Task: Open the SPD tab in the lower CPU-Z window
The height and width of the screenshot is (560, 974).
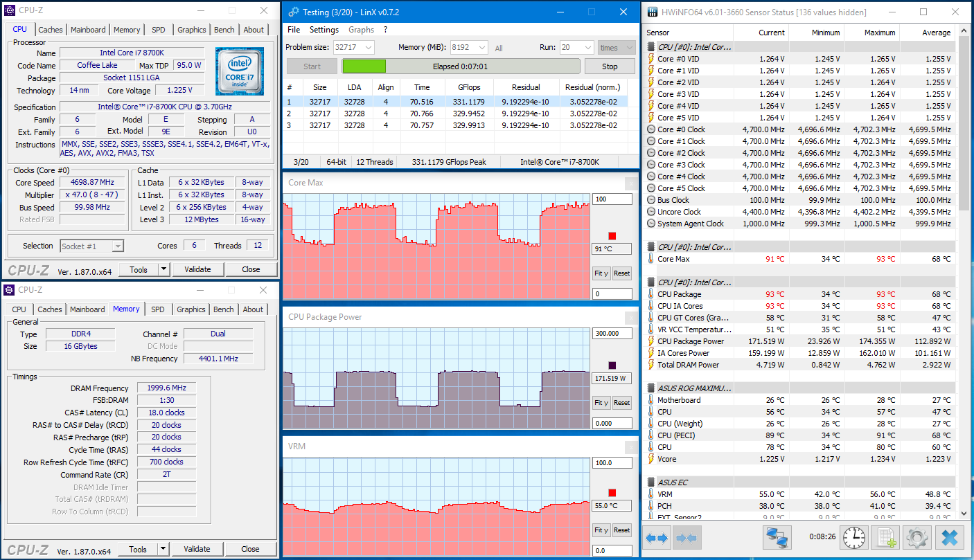Action: point(158,309)
